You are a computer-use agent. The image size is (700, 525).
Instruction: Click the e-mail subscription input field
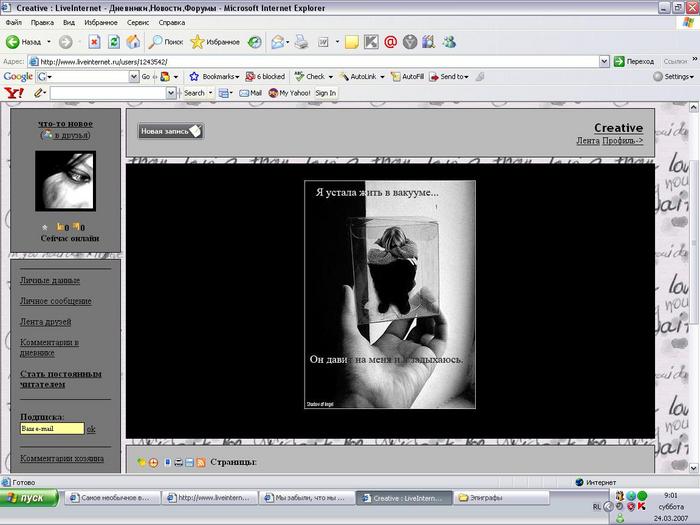52,429
